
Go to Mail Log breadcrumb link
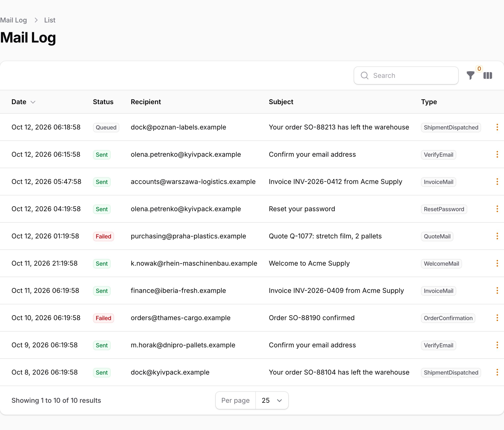(13, 20)
